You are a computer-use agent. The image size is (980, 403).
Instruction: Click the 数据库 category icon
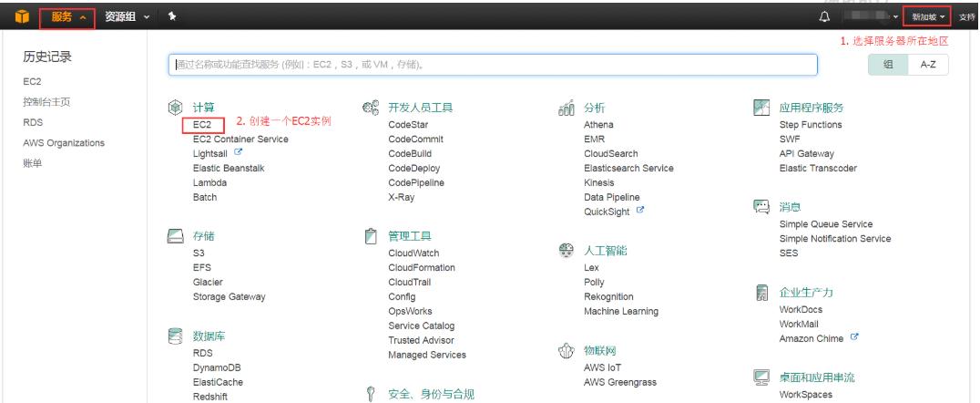(x=175, y=336)
